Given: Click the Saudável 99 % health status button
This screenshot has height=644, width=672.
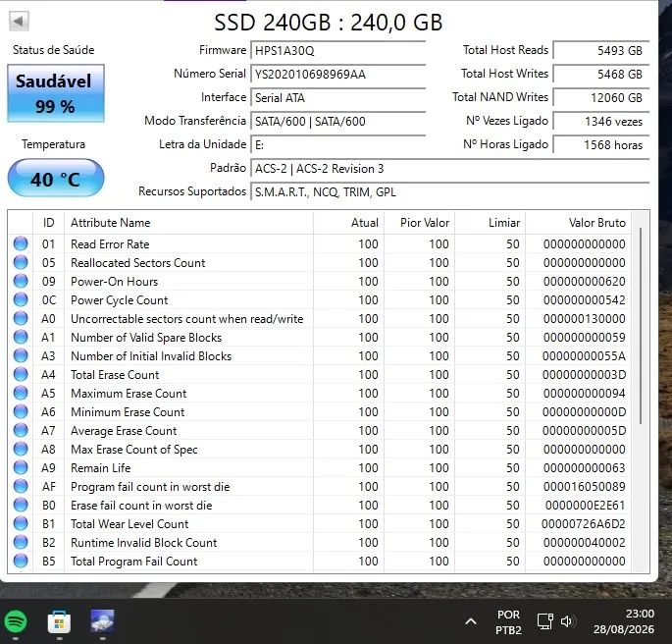Looking at the screenshot, I should 56,93.
